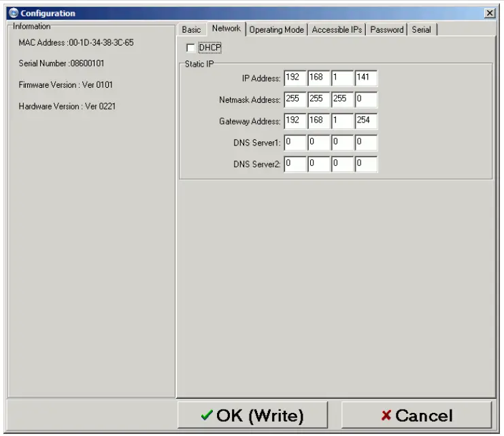Click the DNS Server2 last octet field
Screen dimensions: 504x436
tap(366, 165)
